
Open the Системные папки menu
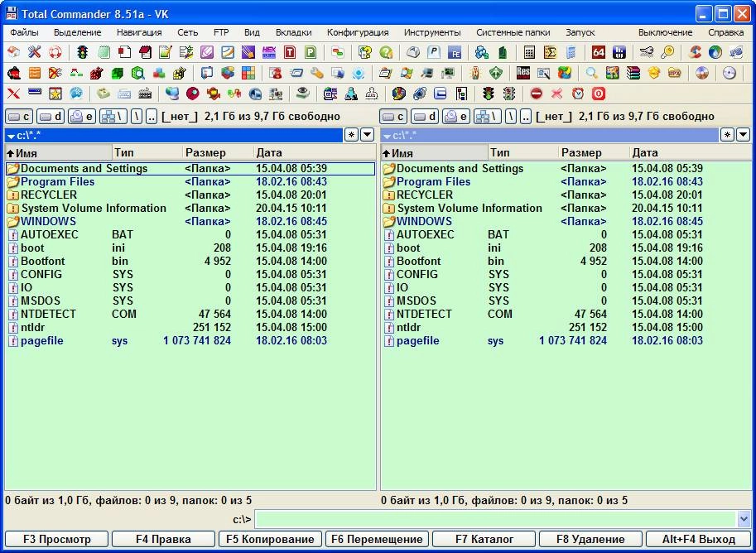(513, 33)
